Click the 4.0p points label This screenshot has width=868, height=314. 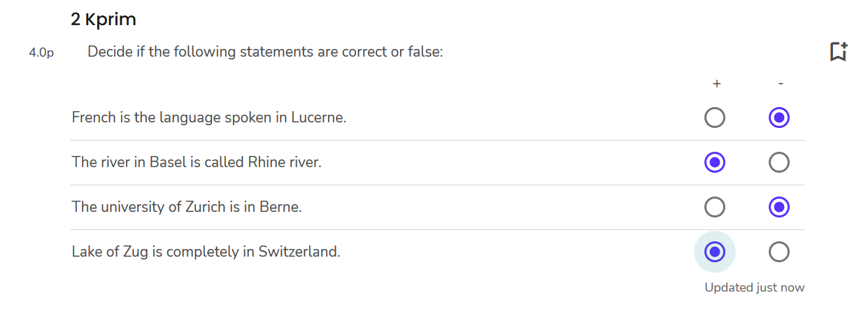(x=41, y=52)
